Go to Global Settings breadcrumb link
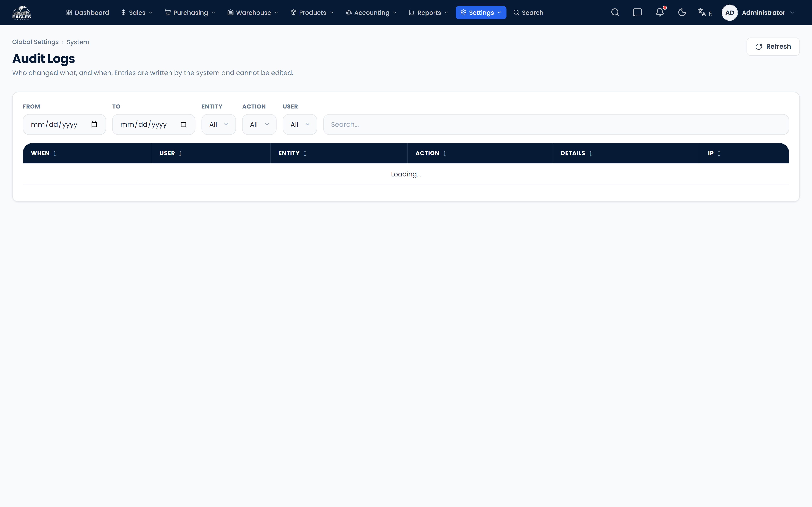This screenshot has height=507, width=812. coord(35,42)
